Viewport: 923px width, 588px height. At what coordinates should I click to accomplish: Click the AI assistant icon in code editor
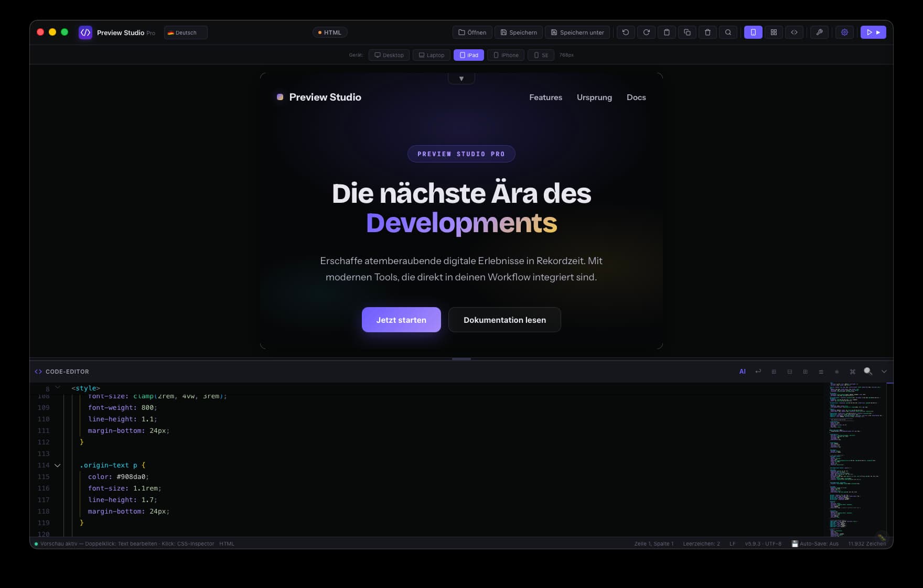[x=743, y=372]
